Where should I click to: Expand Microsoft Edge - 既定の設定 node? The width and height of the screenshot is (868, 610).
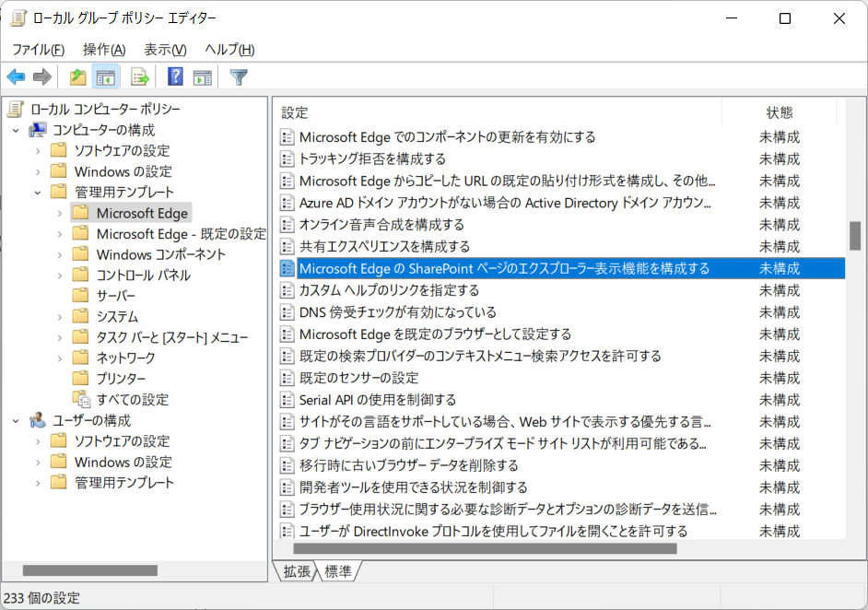(60, 234)
